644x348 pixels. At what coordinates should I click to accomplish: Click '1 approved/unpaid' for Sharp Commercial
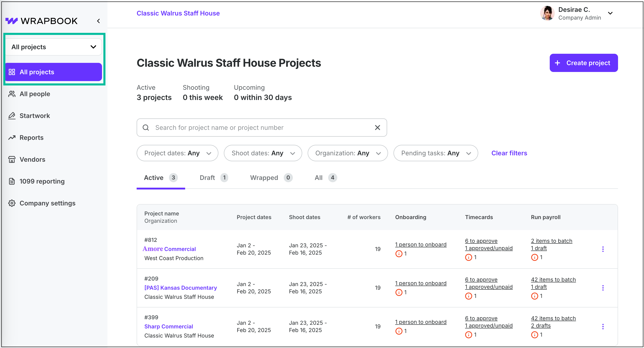[488, 326]
